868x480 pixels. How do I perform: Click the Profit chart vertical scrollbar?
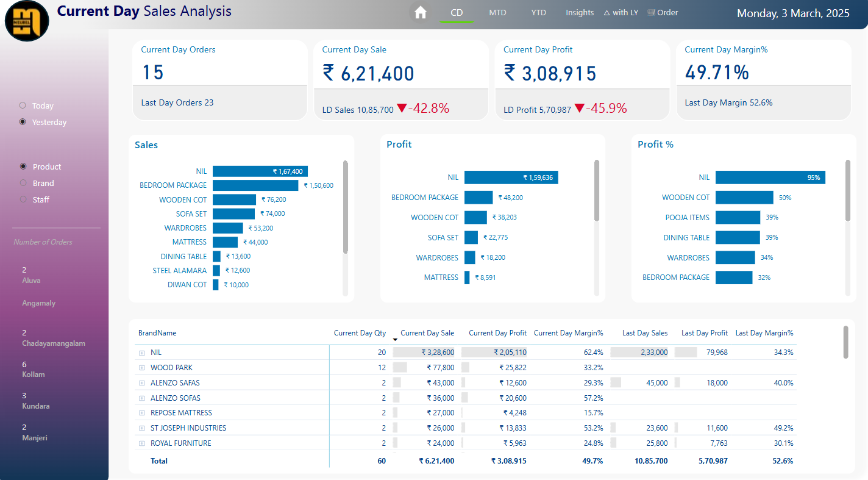point(597,190)
